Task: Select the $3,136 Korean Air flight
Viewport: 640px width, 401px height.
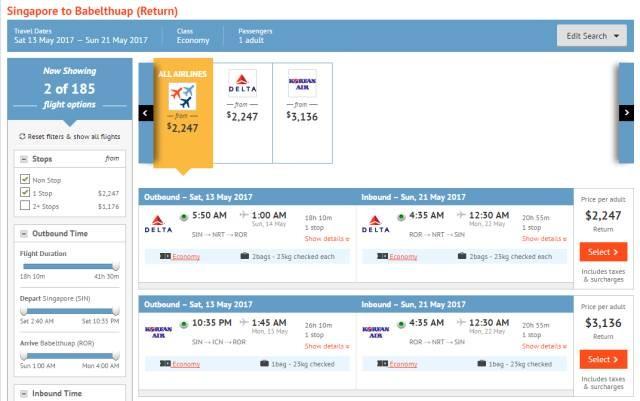Action: [x=603, y=359]
